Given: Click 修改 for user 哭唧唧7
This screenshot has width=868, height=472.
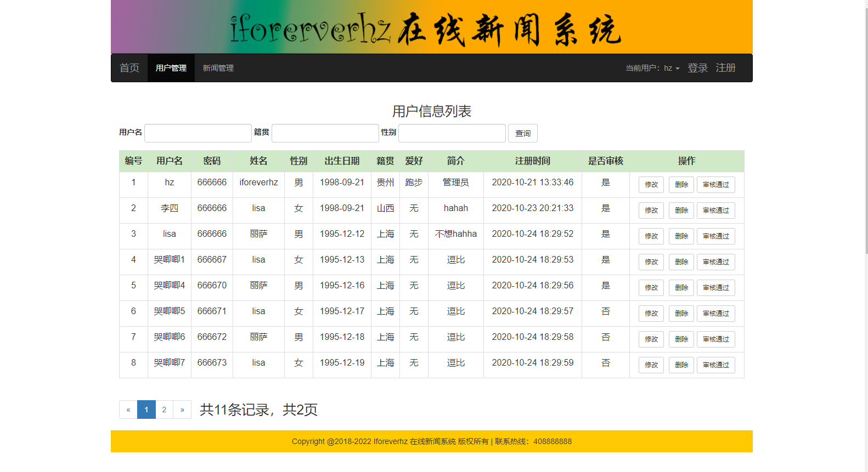Looking at the screenshot, I should 651,365.
